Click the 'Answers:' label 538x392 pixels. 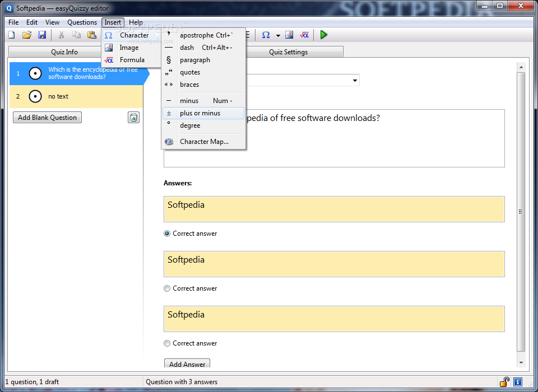tap(178, 183)
